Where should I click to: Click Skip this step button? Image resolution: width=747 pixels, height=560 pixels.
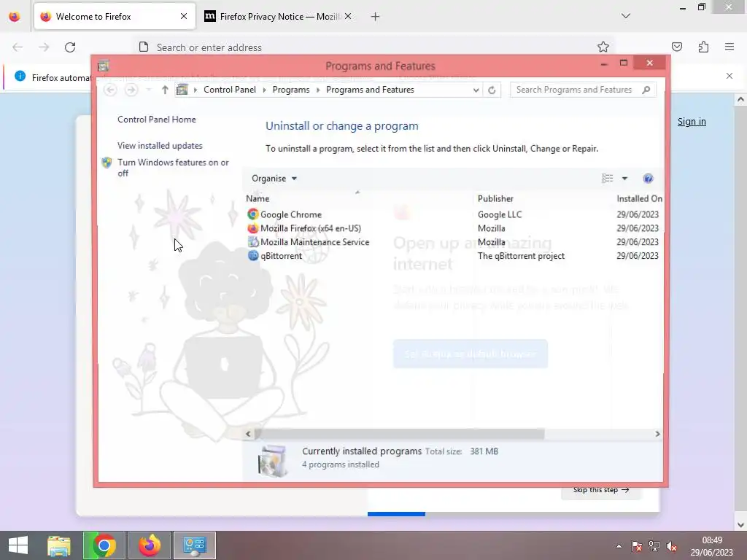click(x=601, y=489)
